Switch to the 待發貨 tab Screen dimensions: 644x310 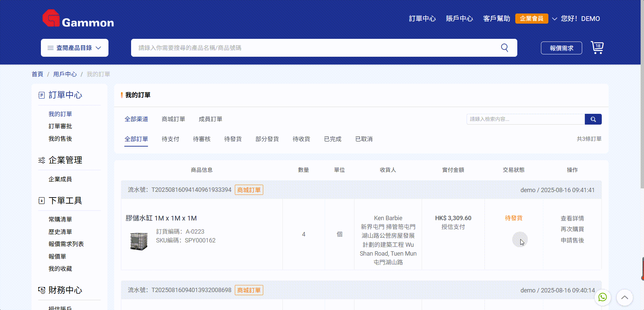click(233, 139)
